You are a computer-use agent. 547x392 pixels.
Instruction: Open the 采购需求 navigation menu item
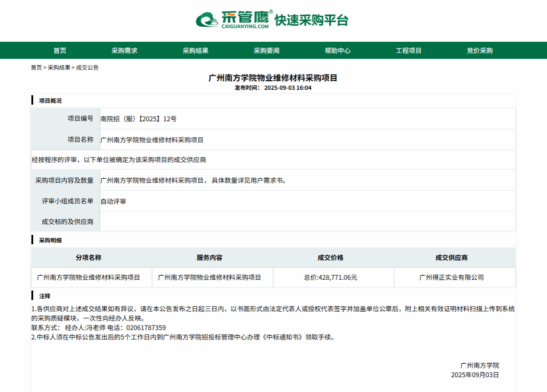tap(124, 51)
